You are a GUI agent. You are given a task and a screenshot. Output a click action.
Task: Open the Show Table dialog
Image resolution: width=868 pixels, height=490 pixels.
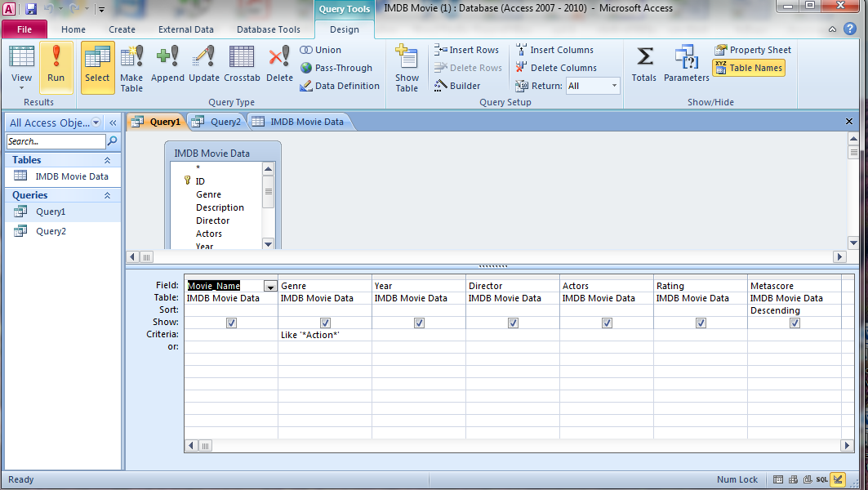406,68
